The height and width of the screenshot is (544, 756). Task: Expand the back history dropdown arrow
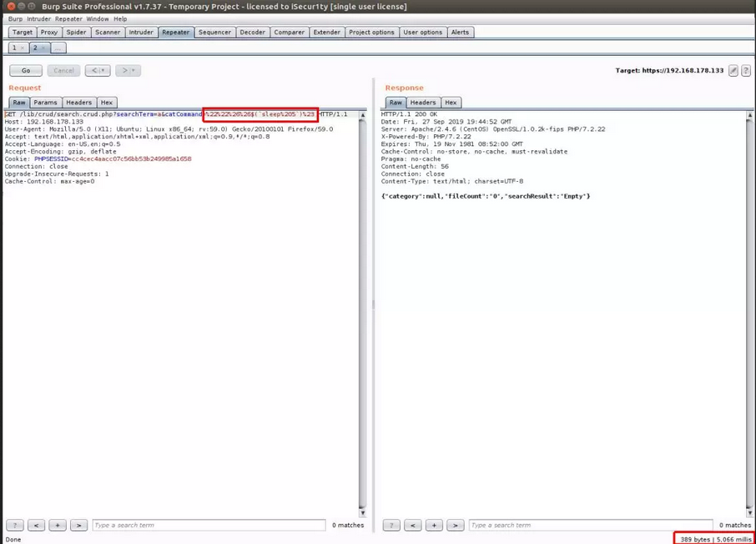[x=103, y=71]
